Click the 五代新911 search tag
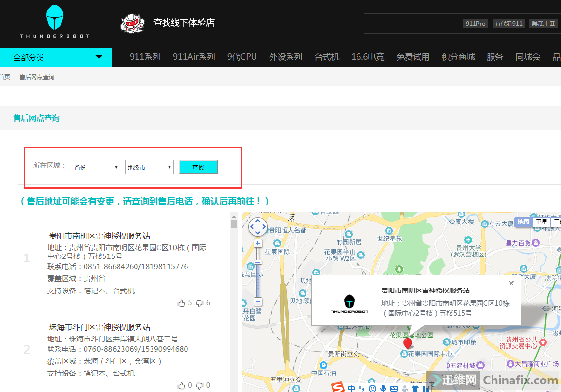 pyautogui.click(x=509, y=24)
